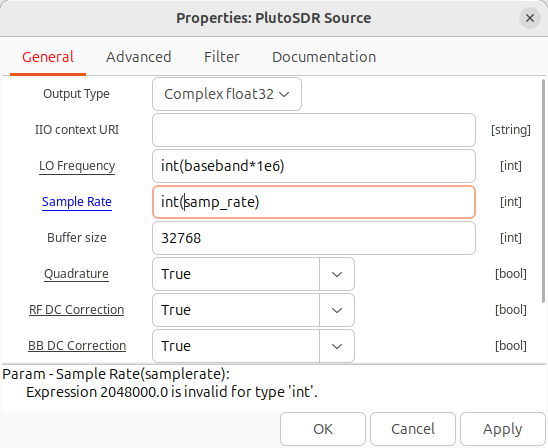This screenshot has height=448, width=548.
Task: Click the BB DC Correction True value box
Action: [x=236, y=346]
